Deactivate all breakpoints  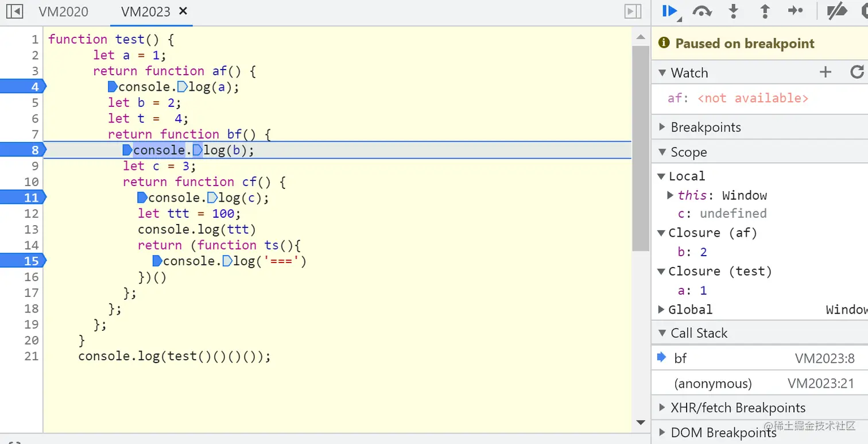click(x=836, y=11)
